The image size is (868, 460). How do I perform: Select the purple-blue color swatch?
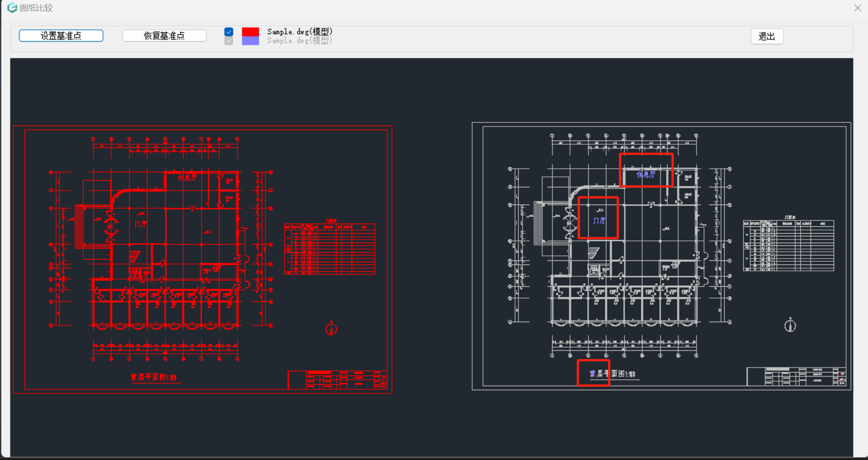250,41
